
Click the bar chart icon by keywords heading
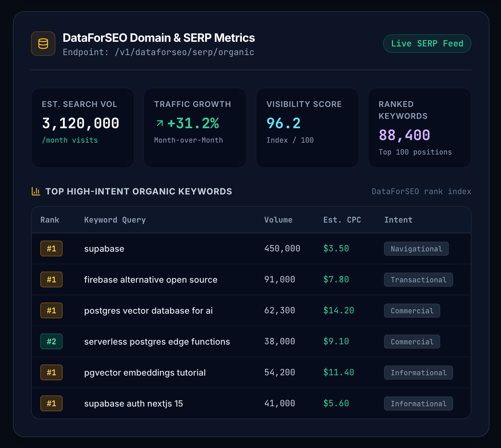tap(36, 191)
